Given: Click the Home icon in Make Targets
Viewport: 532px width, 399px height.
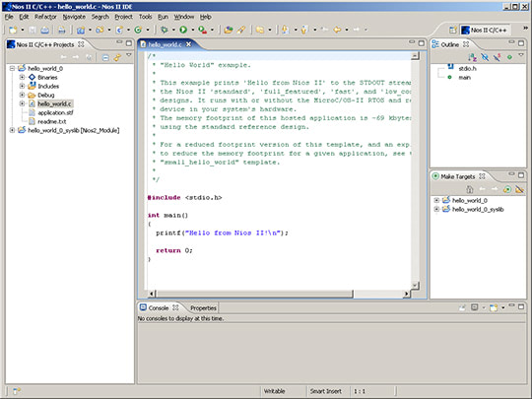Looking at the screenshot, I should coord(470,189).
